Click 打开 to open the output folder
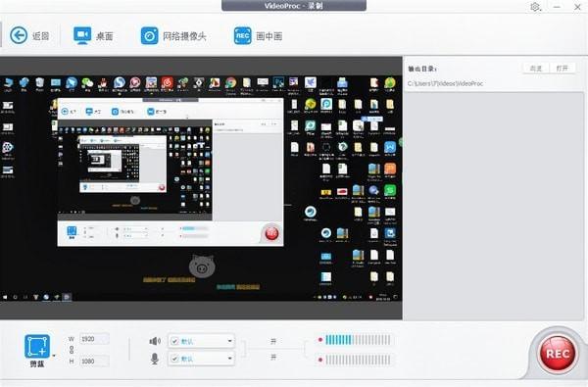The image size is (588, 387). click(x=563, y=69)
